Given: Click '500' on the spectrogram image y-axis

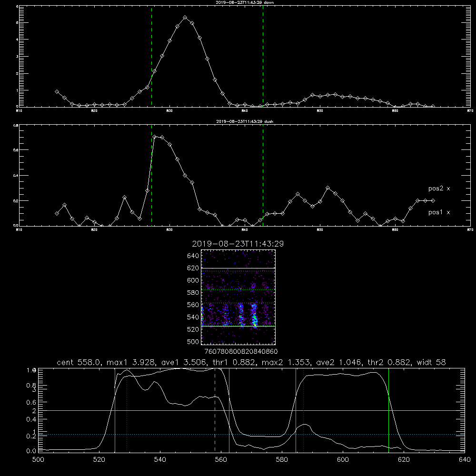Looking at the screenshot, I should pos(193,341).
